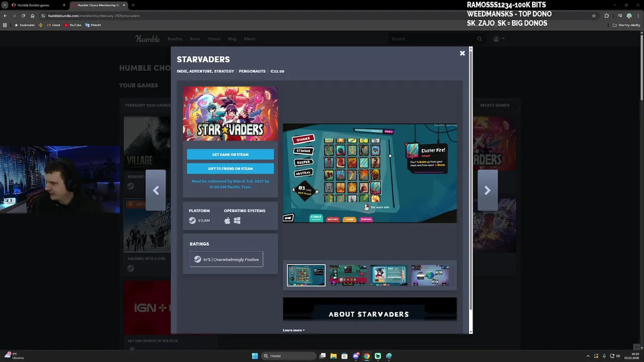The image size is (644, 362).
Task: Select the third screenshot thumbnail
Action: (389, 275)
